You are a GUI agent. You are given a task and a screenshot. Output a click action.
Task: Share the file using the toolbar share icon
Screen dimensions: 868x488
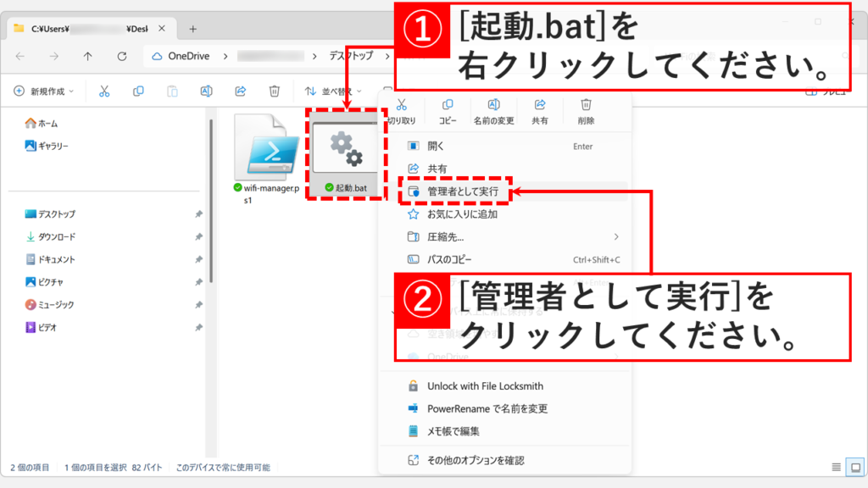(x=242, y=91)
